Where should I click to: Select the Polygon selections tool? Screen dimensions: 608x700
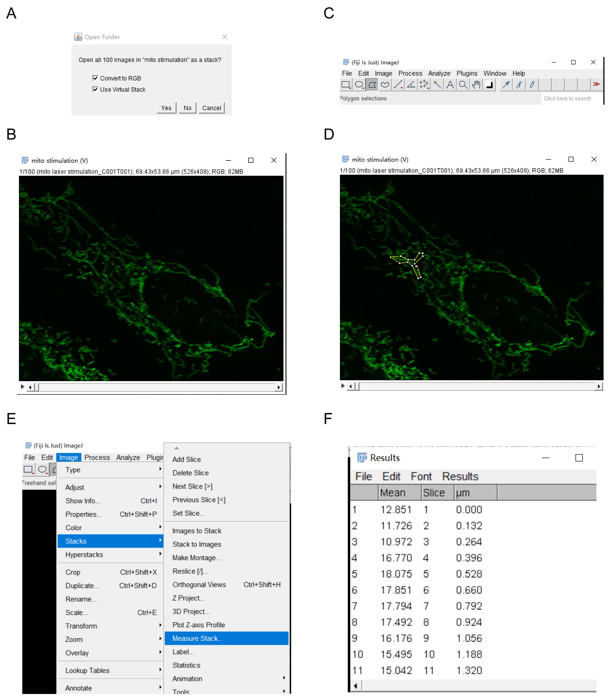point(372,84)
